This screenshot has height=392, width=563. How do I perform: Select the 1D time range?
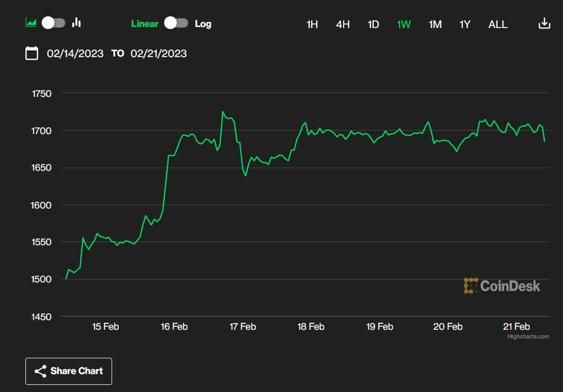coord(373,25)
